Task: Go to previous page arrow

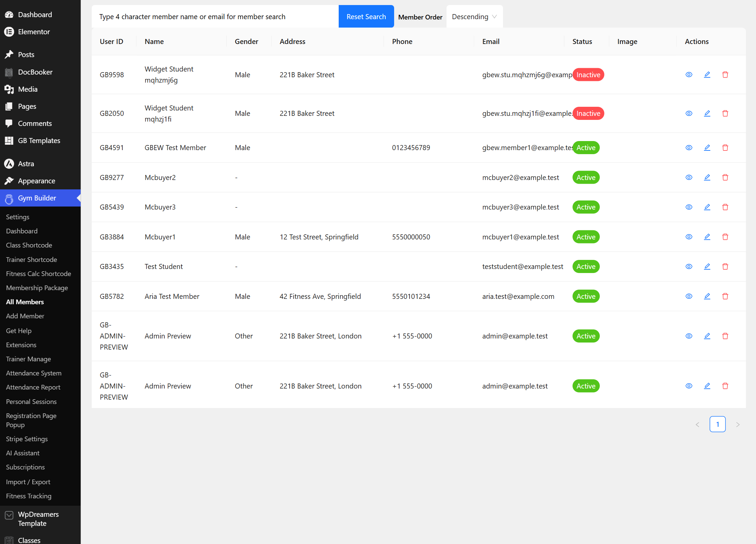Action: 698,424
